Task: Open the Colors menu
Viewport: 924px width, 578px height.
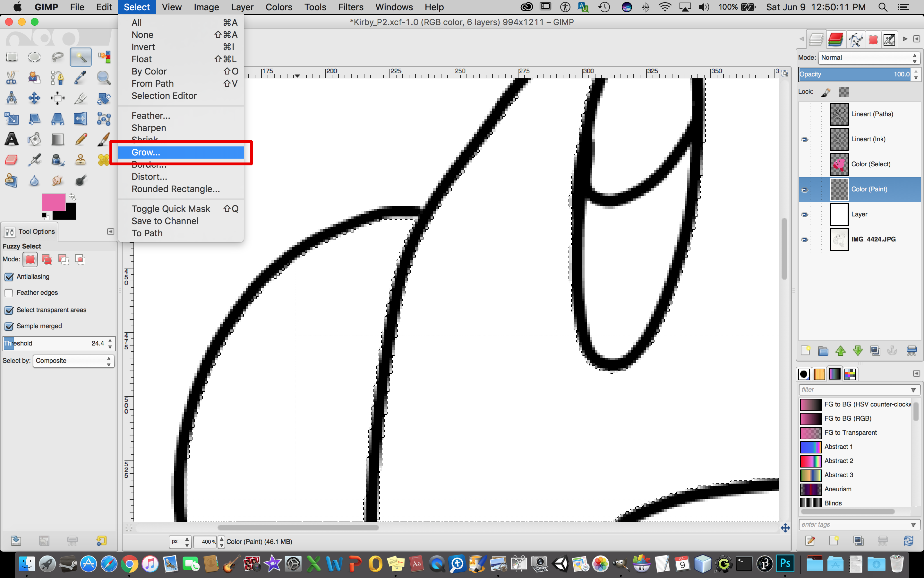Action: click(x=279, y=7)
